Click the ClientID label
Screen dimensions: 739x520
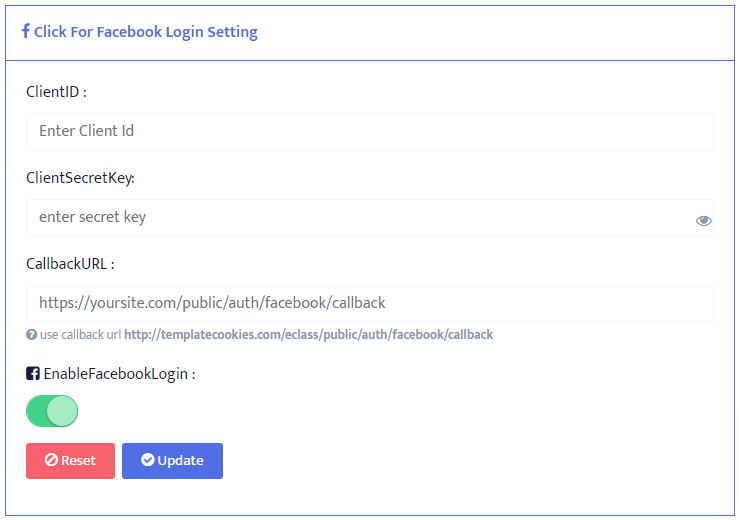click(x=56, y=92)
